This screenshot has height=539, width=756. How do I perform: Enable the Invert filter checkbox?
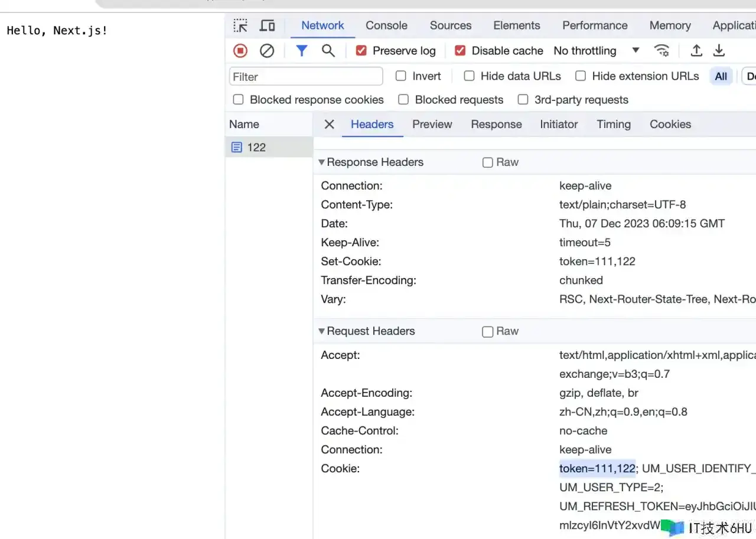[x=401, y=76]
